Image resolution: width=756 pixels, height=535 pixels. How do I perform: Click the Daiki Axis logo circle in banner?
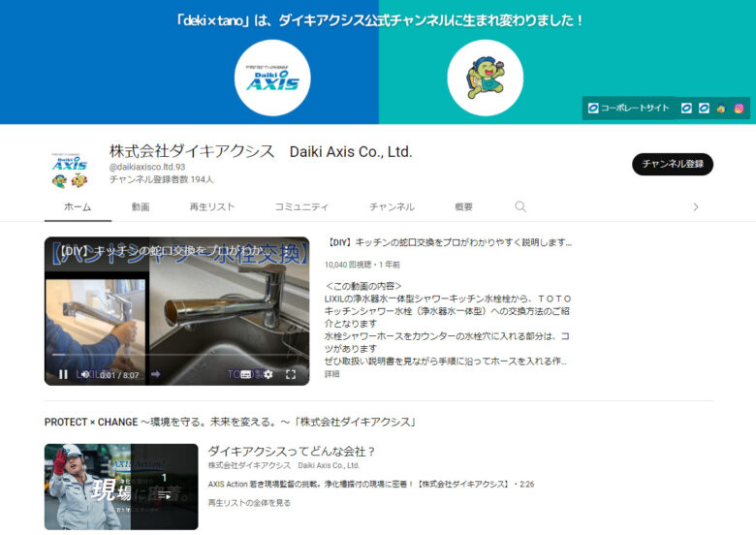pyautogui.click(x=272, y=79)
